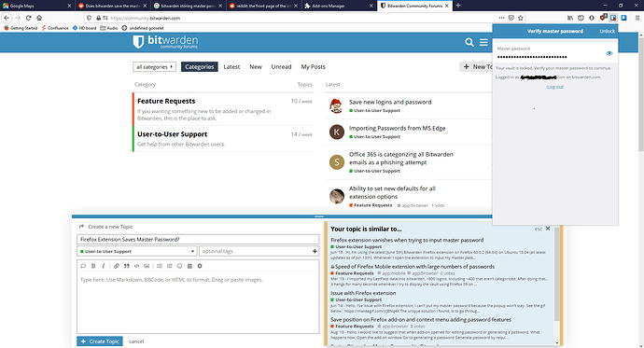This screenshot has height=348, width=644.
Task: Open the composer options gear icon
Action: 200,266
